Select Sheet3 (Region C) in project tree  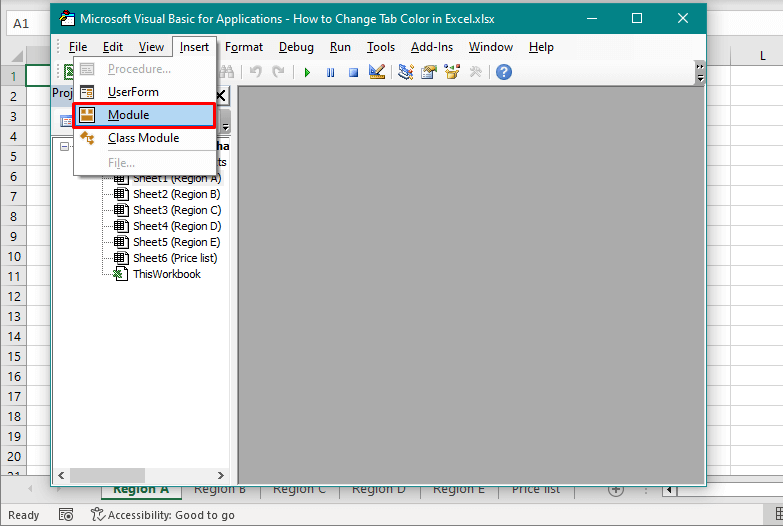176,210
